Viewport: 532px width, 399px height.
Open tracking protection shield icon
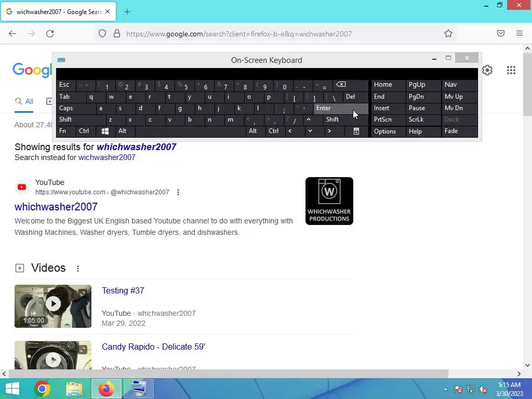click(102, 34)
